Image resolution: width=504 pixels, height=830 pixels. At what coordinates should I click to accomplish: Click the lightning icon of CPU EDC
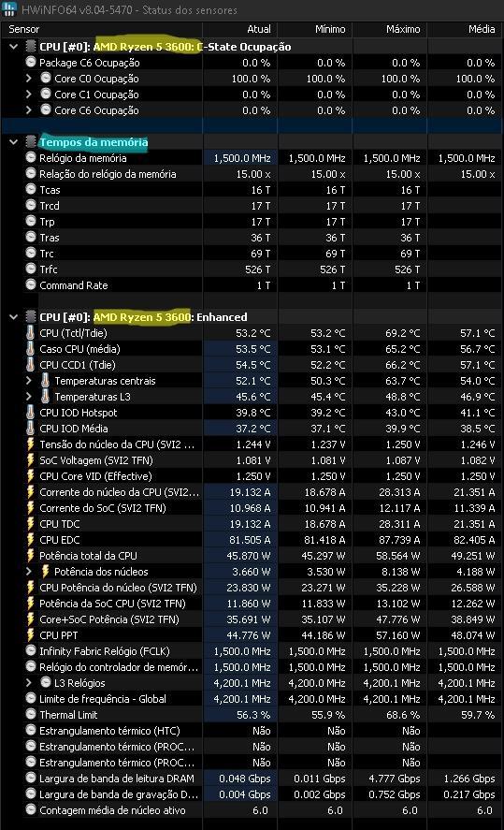coord(31,539)
